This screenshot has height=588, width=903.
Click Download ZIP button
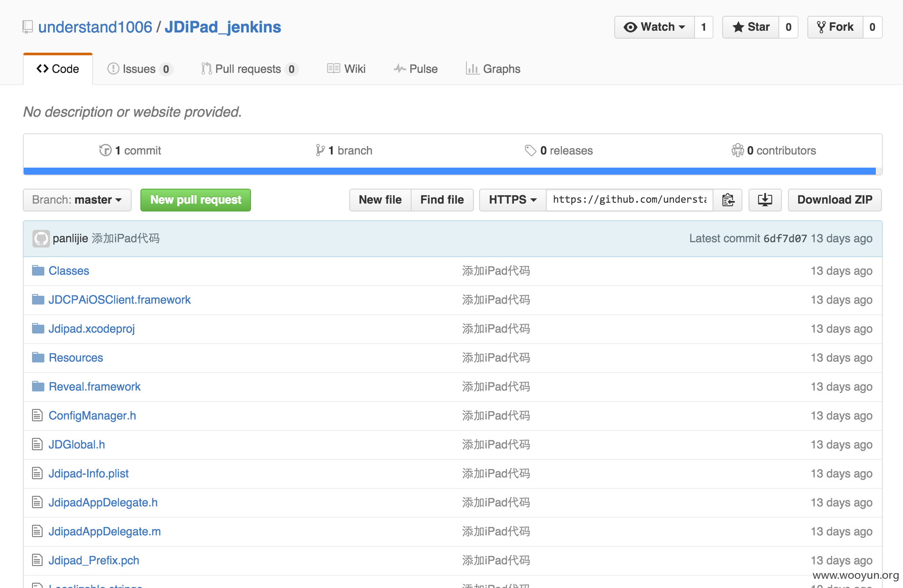[835, 200]
